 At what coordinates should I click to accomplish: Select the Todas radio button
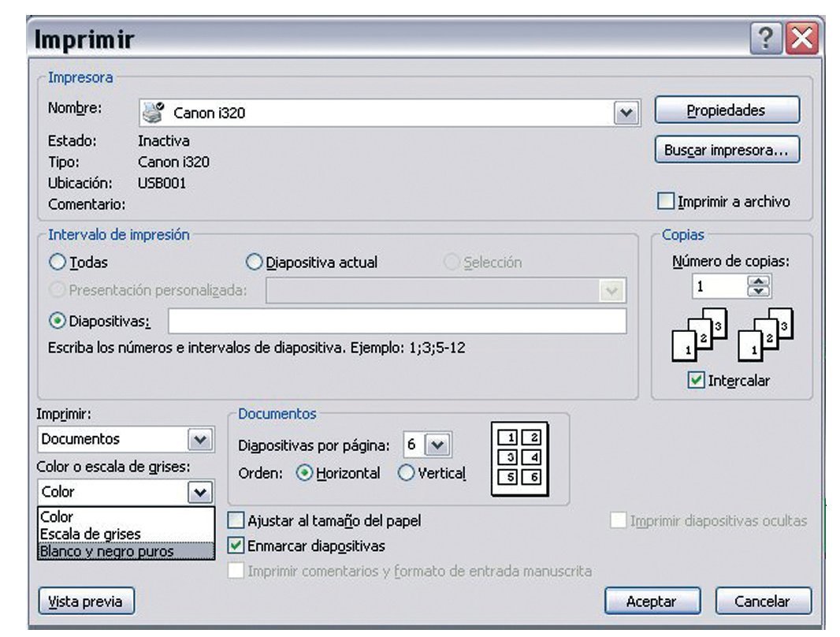(x=58, y=263)
